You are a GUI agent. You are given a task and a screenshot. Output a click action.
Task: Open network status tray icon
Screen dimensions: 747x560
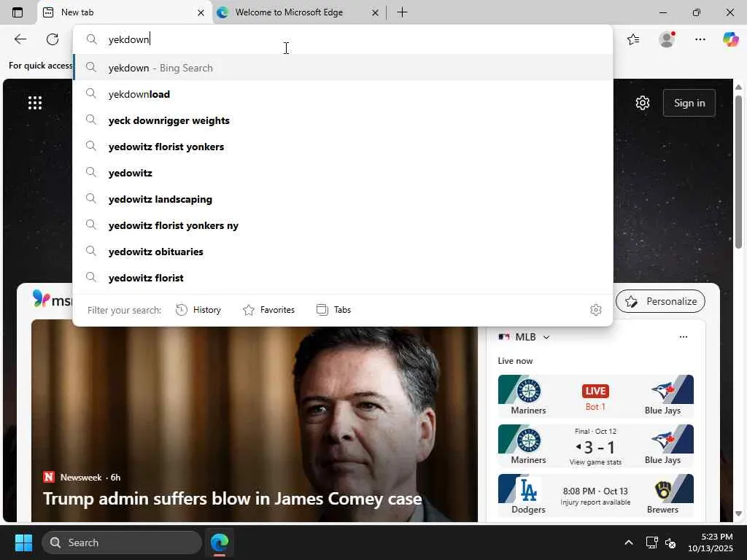pos(651,542)
